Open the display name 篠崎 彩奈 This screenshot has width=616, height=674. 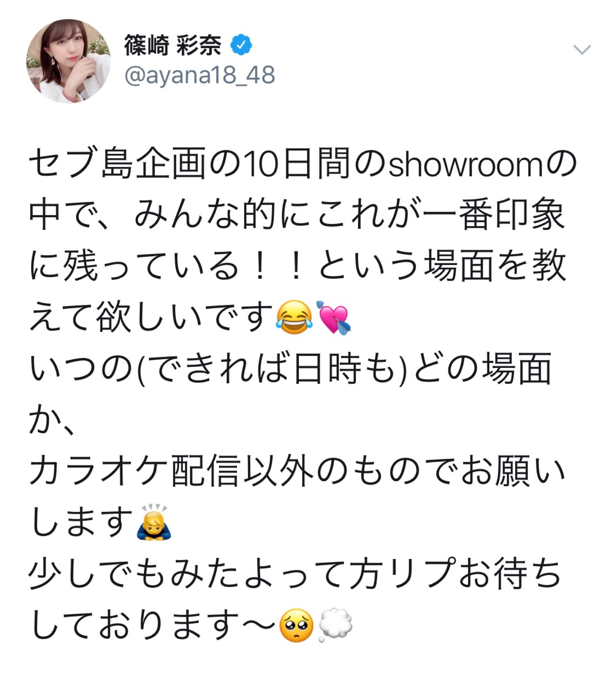coord(173,46)
